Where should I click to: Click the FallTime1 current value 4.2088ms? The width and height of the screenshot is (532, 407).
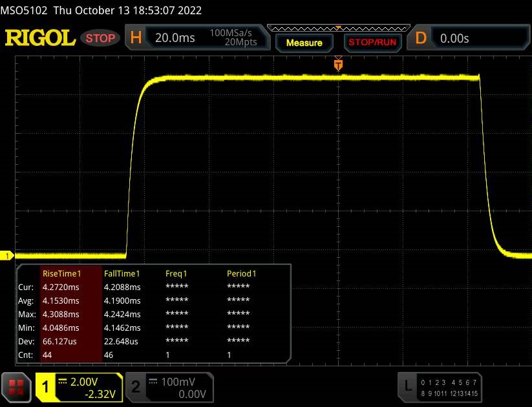coord(122,287)
